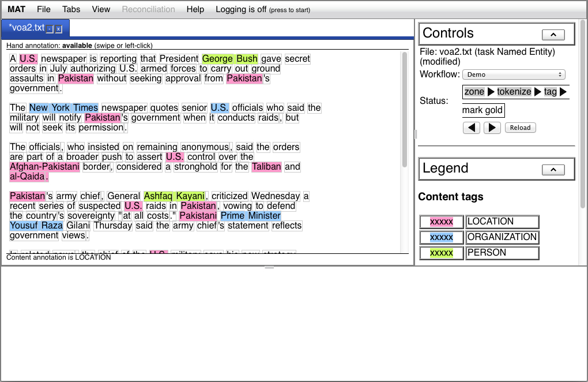Viewport: 588px width, 382px height.
Task: Open the View menu
Action: click(x=101, y=9)
